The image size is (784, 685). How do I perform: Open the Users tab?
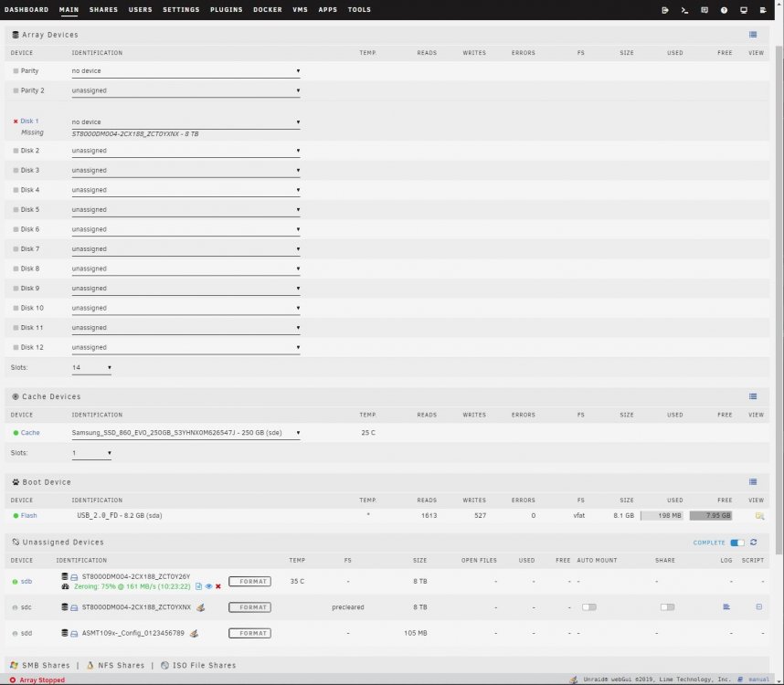click(140, 9)
